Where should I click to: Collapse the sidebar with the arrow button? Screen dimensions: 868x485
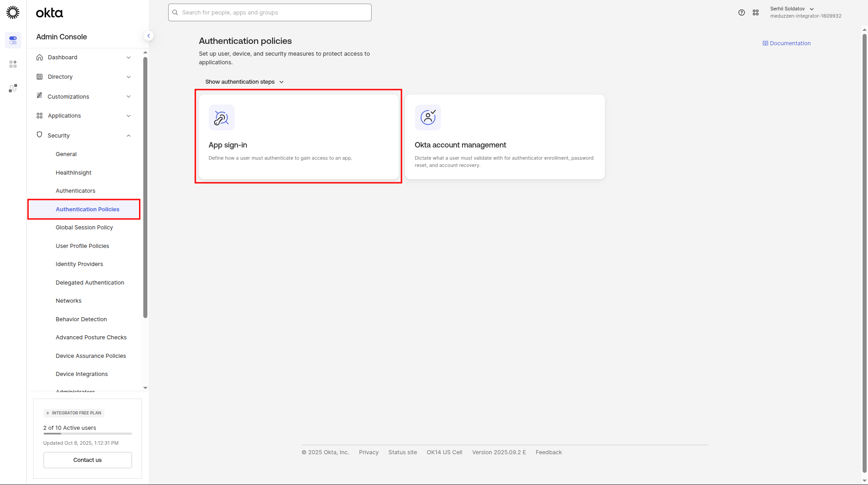click(148, 36)
